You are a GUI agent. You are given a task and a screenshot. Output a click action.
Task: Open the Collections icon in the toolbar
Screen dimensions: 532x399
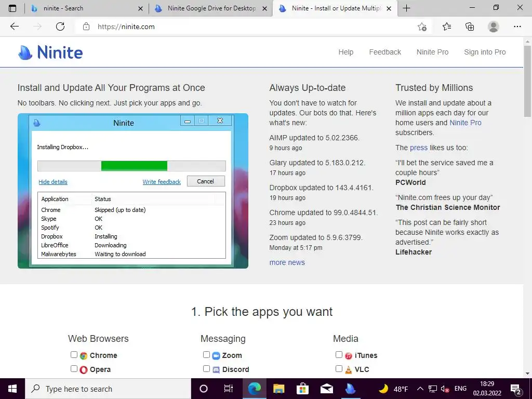(470, 26)
